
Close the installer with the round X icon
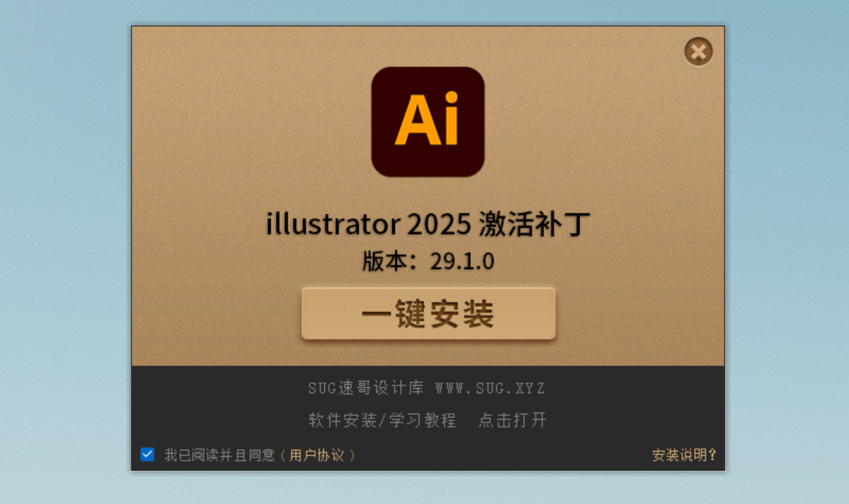tap(698, 52)
